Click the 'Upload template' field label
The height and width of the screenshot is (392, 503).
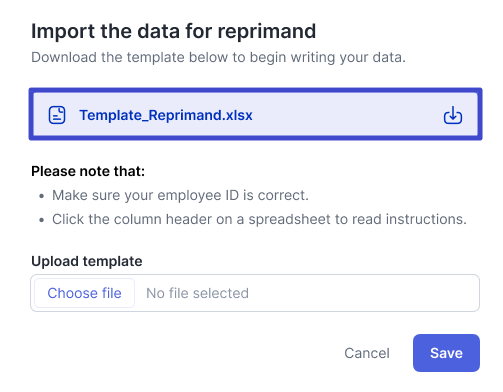(87, 261)
